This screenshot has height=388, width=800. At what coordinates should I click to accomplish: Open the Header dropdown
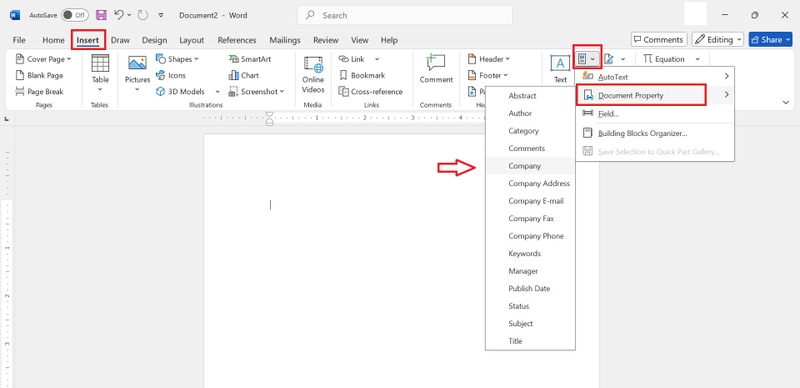tap(489, 59)
